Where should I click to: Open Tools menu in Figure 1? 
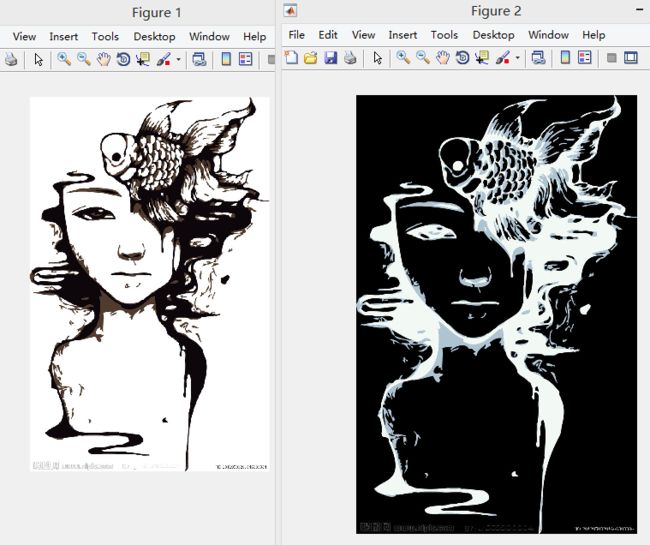point(105,37)
